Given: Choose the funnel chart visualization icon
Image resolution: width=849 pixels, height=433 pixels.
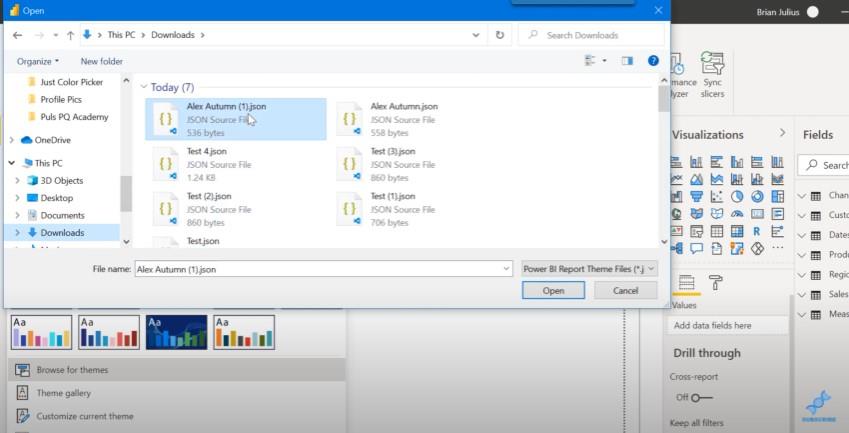Looking at the screenshot, I should pyautogui.click(x=696, y=196).
